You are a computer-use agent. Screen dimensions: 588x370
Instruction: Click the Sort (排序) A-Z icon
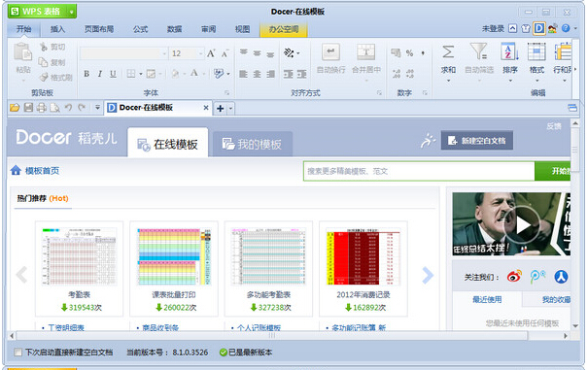coord(509,51)
